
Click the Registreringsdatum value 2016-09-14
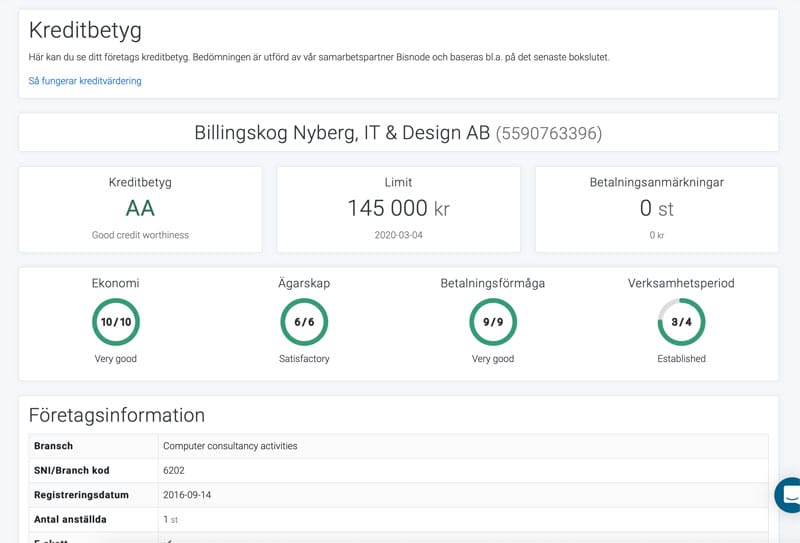[x=187, y=495]
